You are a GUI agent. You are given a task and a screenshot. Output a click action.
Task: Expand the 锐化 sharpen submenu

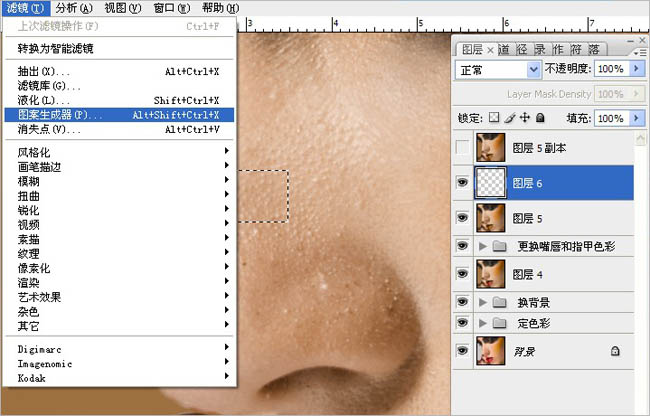coord(119,210)
